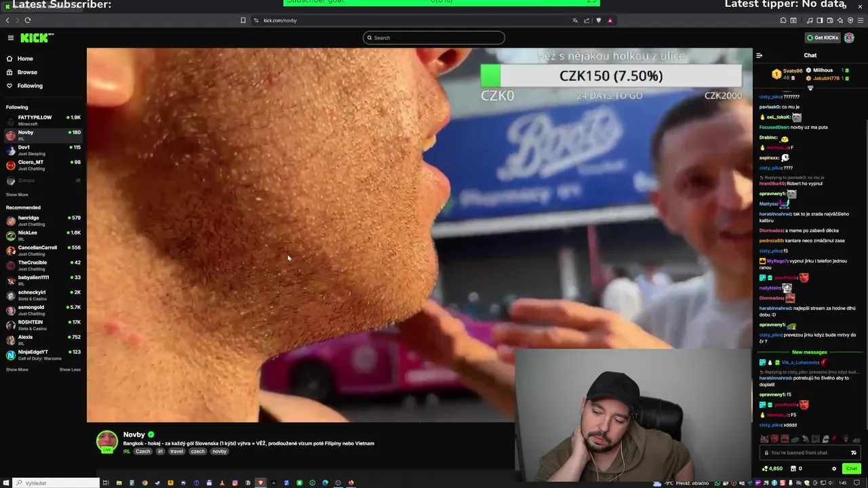Open ROSHTEIN channel
Image resolution: width=868 pixels, height=488 pixels.
(x=43, y=325)
